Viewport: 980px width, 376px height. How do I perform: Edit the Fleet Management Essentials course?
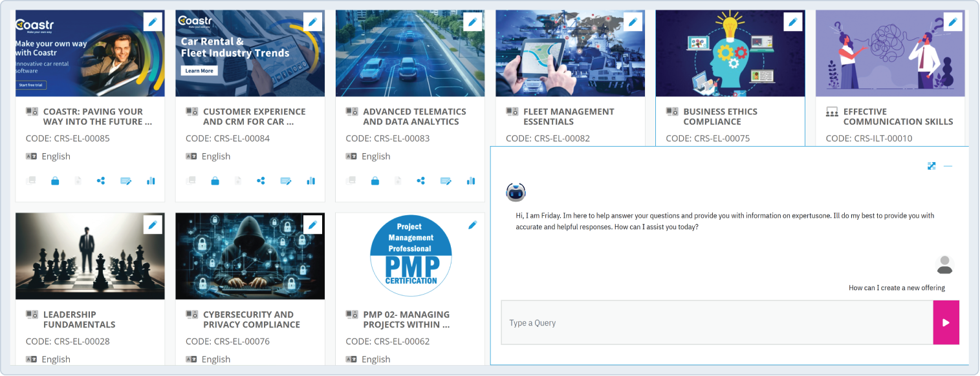point(633,22)
